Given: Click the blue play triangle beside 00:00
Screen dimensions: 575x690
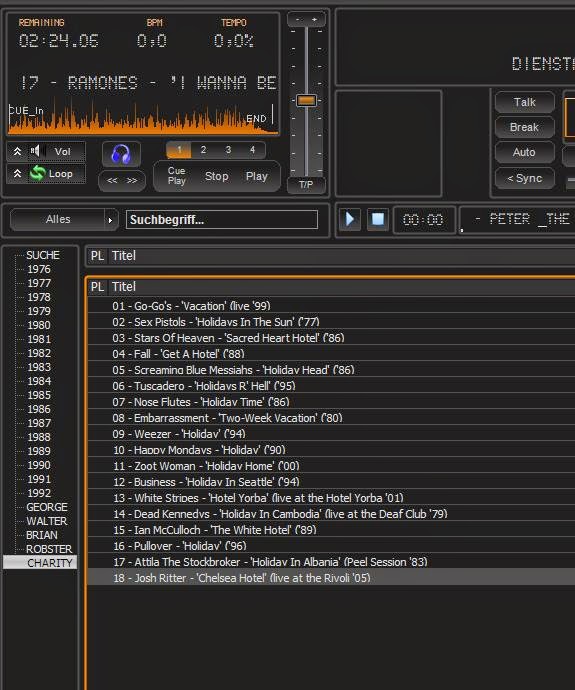Looking at the screenshot, I should click(350, 219).
